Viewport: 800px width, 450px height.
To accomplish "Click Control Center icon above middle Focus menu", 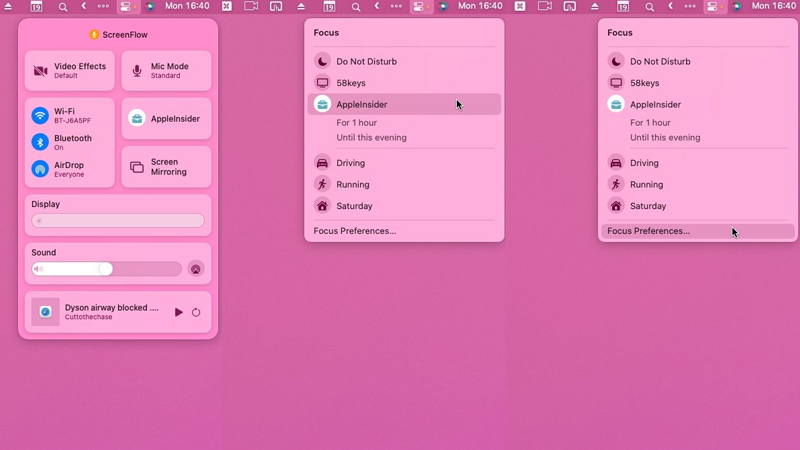I will [x=420, y=7].
